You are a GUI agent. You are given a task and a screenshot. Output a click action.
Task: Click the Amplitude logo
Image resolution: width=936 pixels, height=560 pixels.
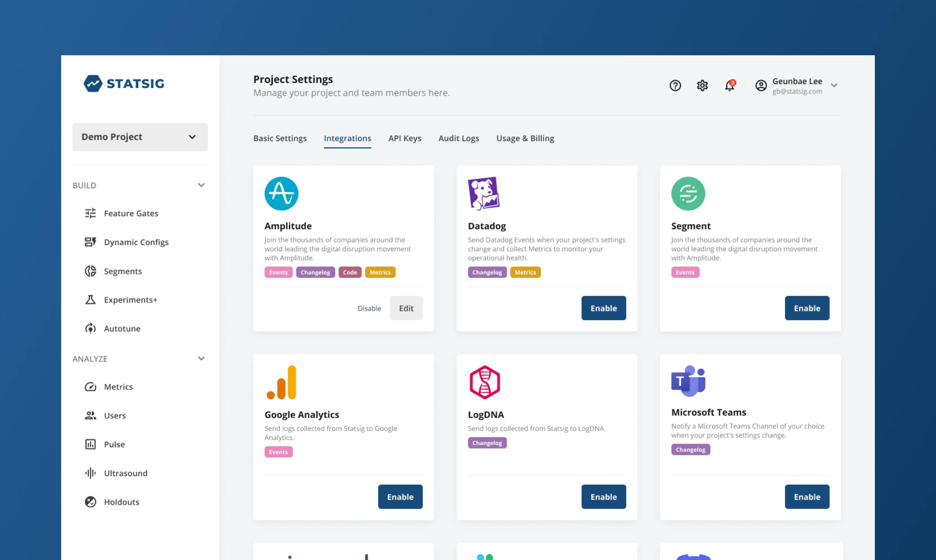281,193
